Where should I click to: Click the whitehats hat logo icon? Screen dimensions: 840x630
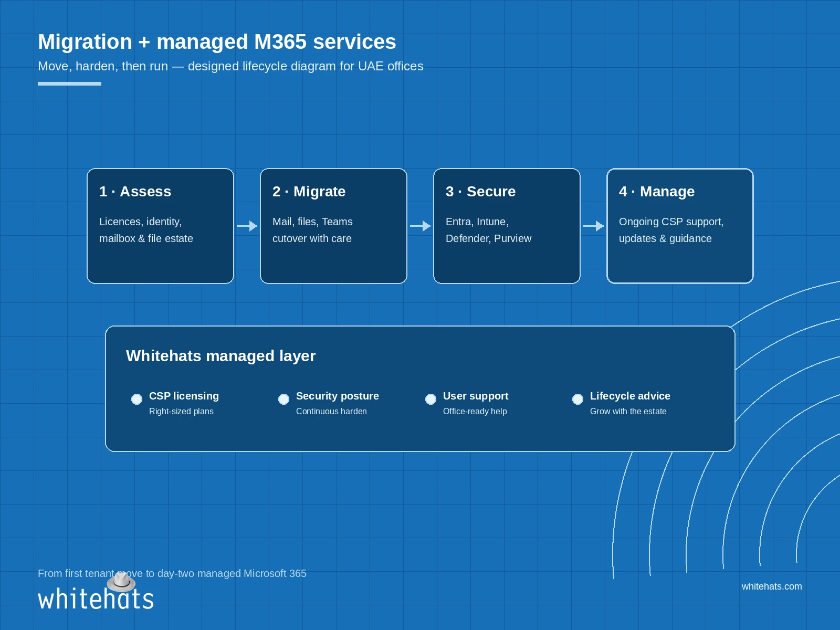point(121,582)
